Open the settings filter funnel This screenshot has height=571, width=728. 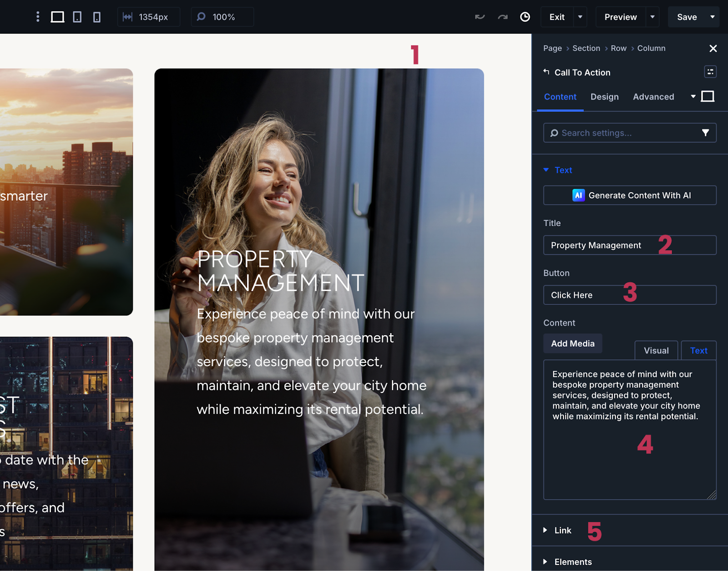coord(705,133)
